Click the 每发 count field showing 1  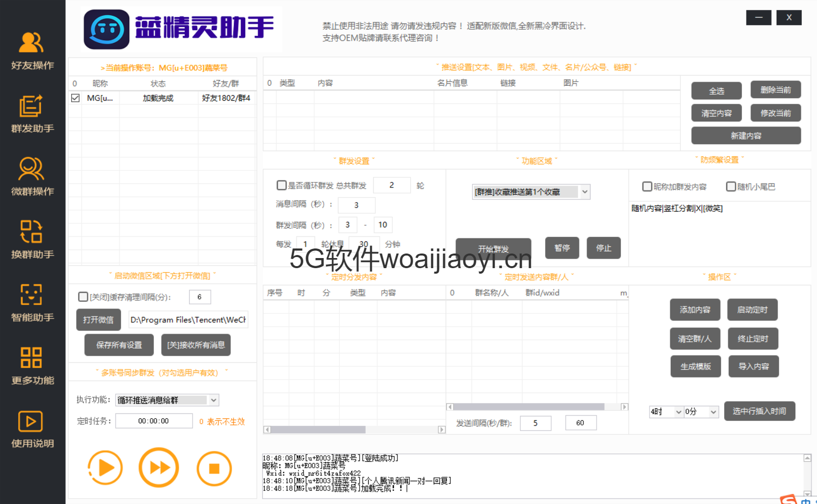pos(306,244)
